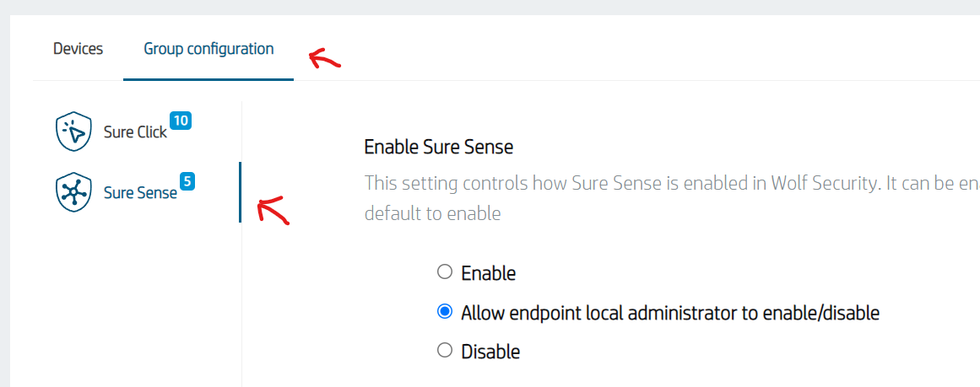Click red arrow pointing at Sure Sense
980x387 pixels.
273,210
